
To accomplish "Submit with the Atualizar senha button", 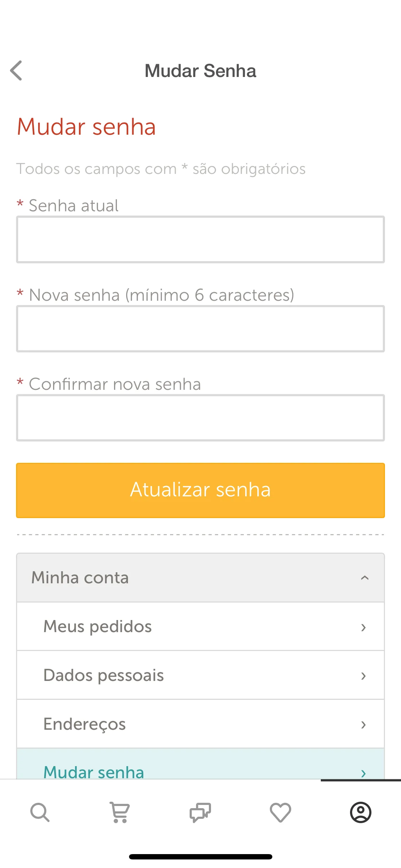I will (200, 490).
